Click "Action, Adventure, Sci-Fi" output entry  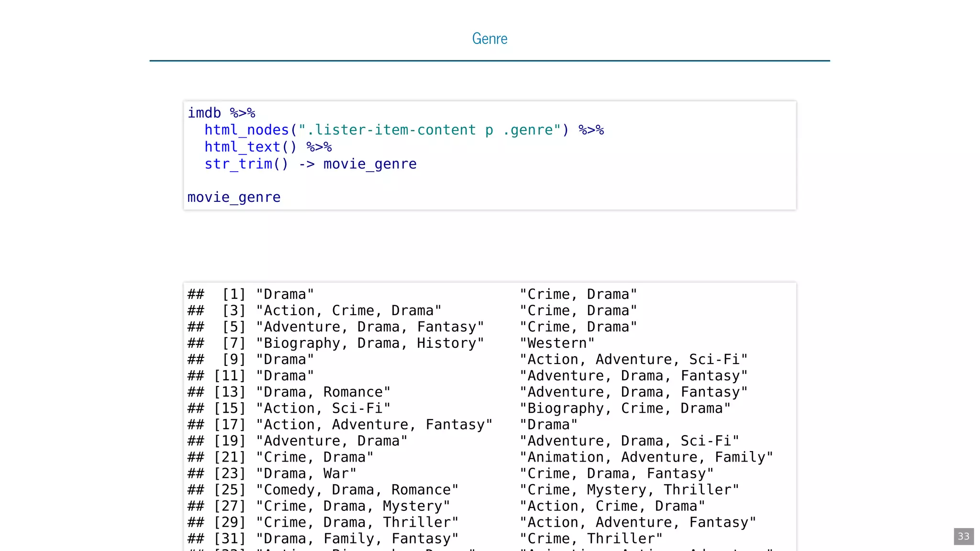634,359
